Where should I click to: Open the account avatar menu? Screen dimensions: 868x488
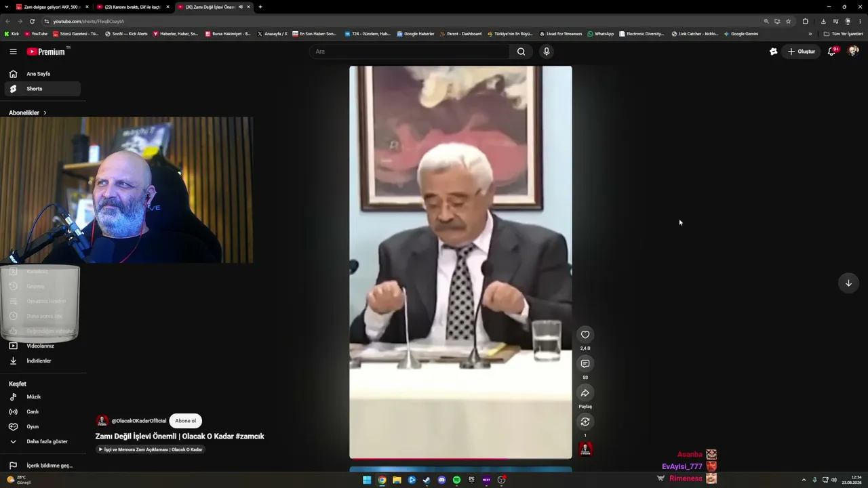853,52
